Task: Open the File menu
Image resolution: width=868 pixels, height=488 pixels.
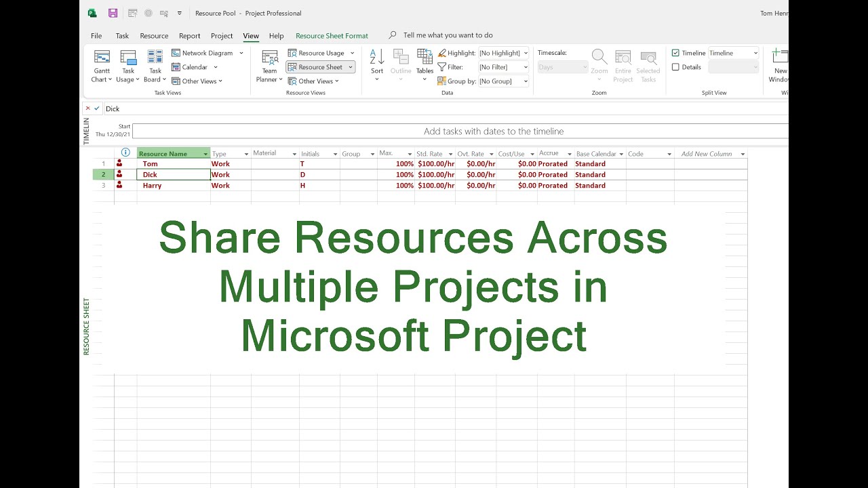Action: [x=96, y=36]
